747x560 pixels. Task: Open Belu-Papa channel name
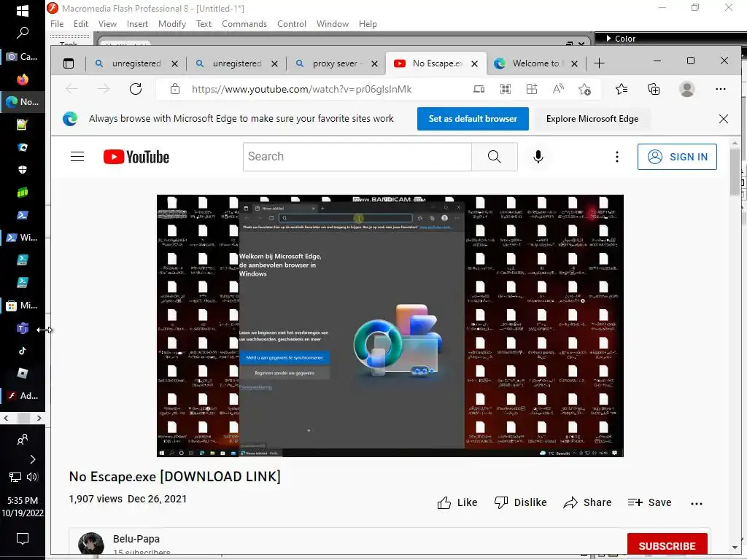click(x=136, y=539)
